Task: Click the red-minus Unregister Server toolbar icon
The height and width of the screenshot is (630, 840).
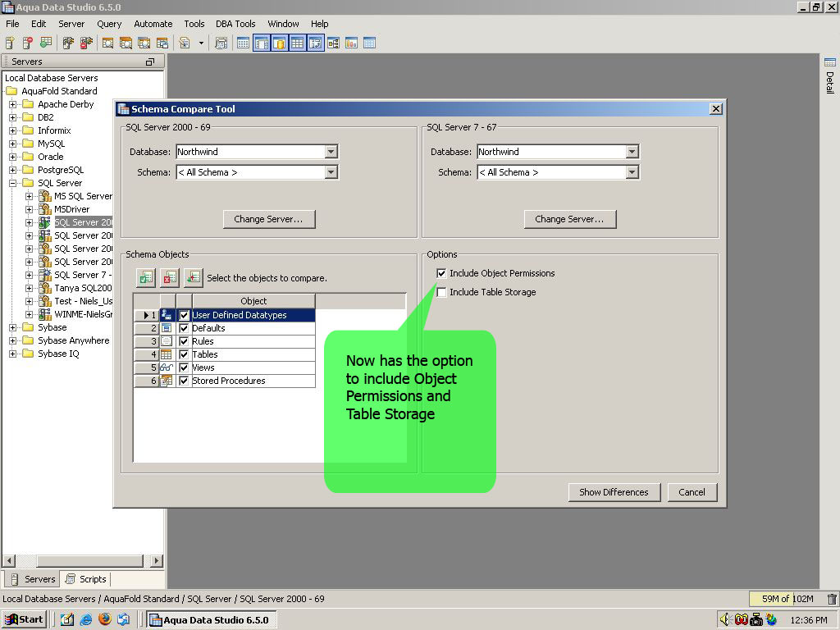Action: click(x=28, y=43)
